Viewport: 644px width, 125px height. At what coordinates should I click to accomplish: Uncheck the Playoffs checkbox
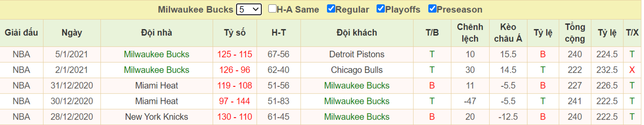[x=380, y=8]
